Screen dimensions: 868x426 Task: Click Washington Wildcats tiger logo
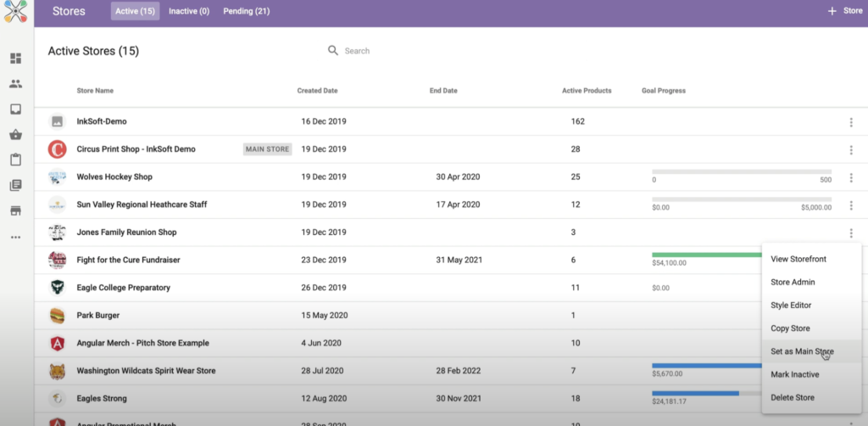point(57,371)
